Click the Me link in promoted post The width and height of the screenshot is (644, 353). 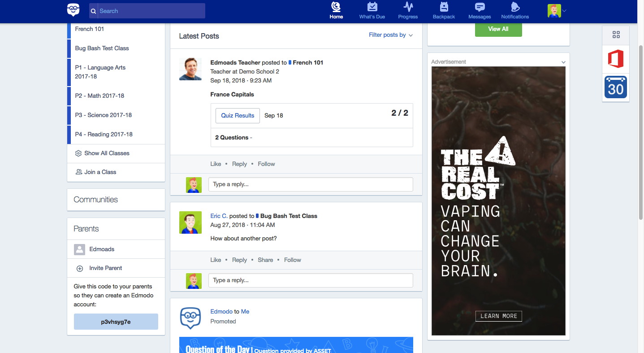[245, 312]
